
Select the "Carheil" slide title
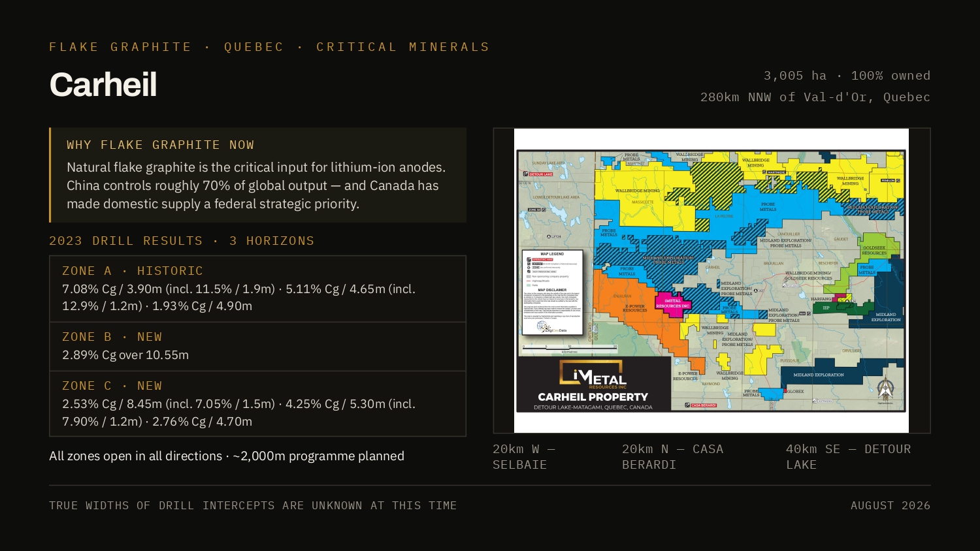coord(103,85)
